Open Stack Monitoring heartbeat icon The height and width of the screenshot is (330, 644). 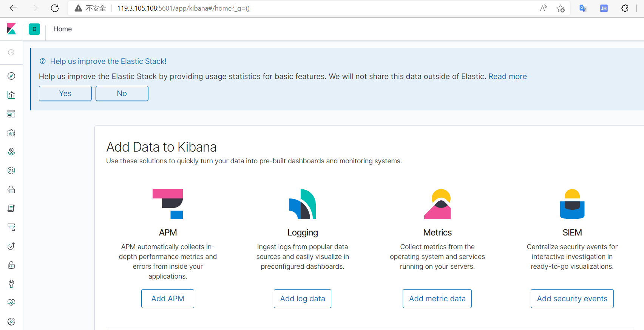tap(11, 303)
